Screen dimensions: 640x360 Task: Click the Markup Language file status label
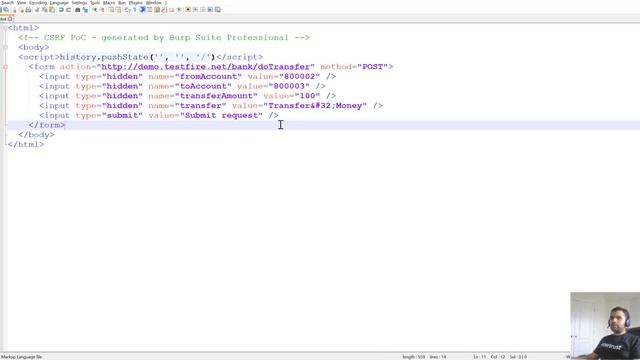coord(22,357)
